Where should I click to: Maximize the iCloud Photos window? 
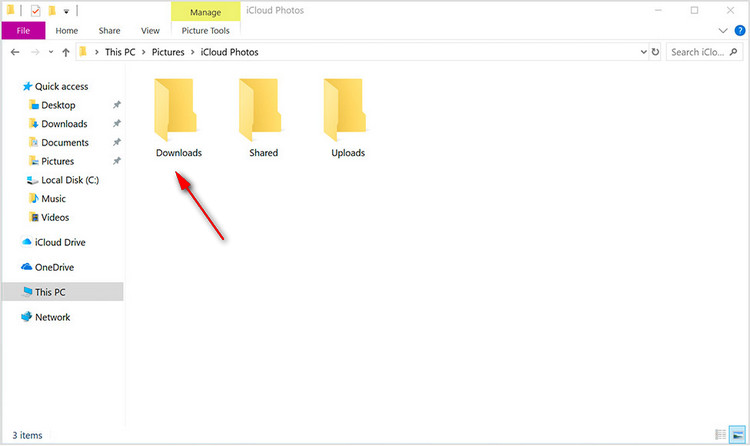(694, 11)
